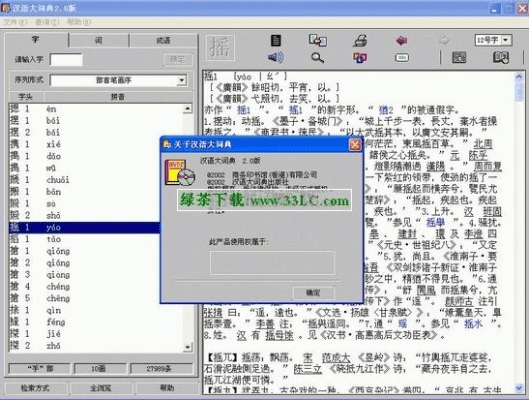Open the 查询 menu
Image resolution: width=529 pixels, height=400 pixels.
point(47,22)
